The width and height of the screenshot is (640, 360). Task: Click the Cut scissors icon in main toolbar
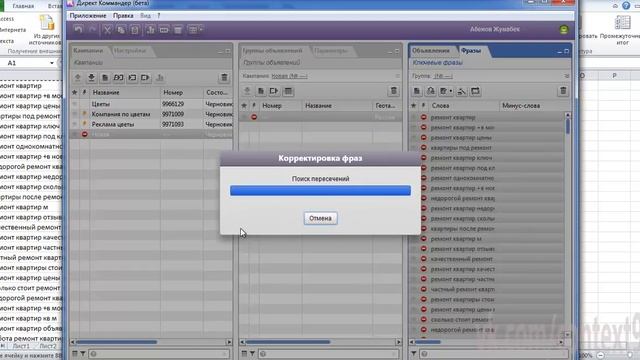[107, 30]
